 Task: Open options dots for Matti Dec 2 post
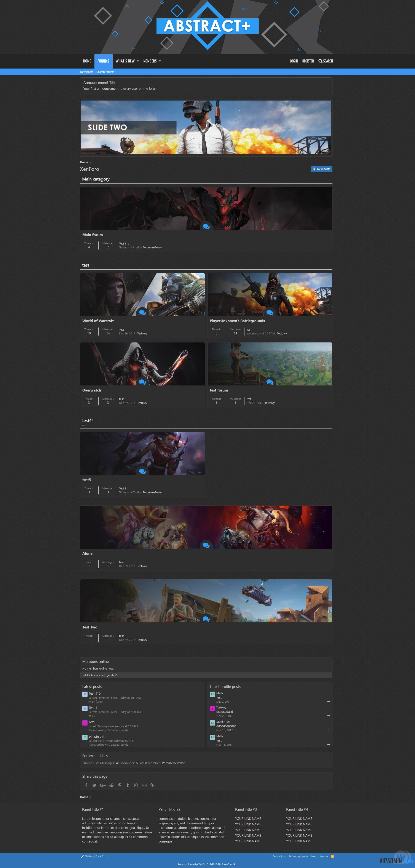[x=328, y=702]
